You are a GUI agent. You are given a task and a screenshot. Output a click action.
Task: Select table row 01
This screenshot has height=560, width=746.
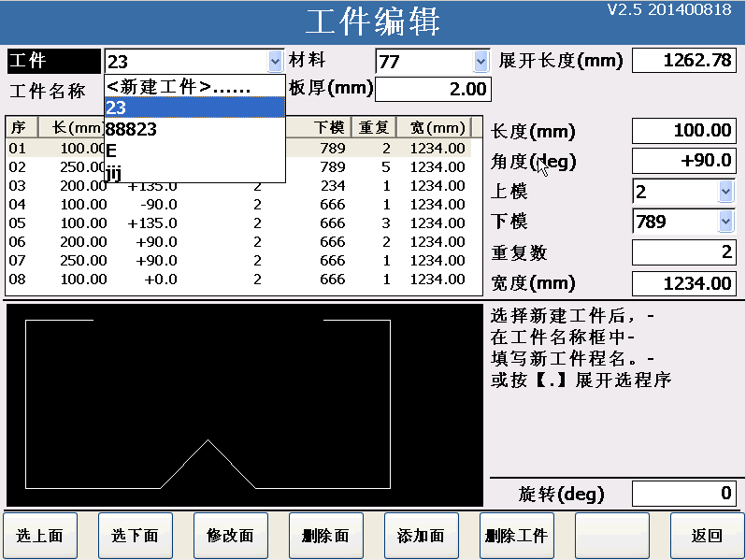pyautogui.click(x=239, y=149)
